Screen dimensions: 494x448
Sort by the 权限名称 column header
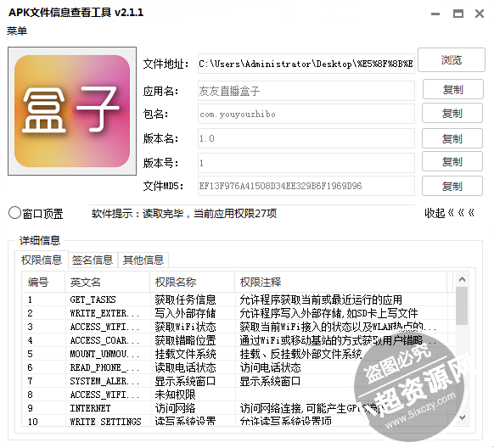click(192, 282)
